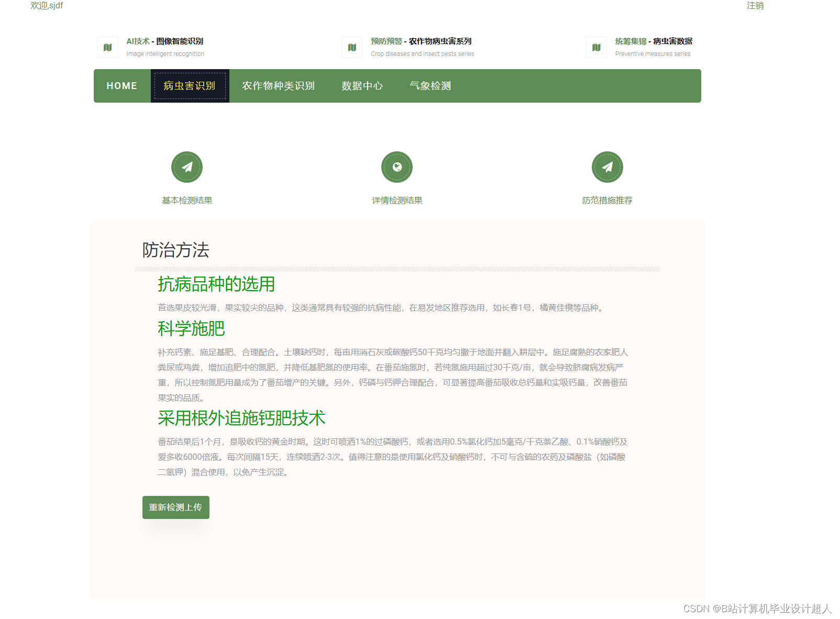840x619 pixels.
Task: Click the 统筹集锦 book icon
Action: [x=596, y=47]
